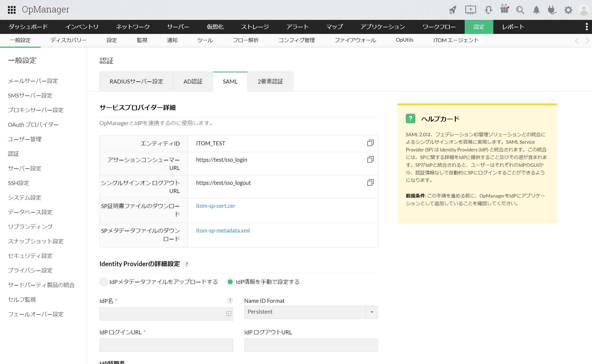Open the Name ID Format dropdown
The width and height of the screenshot is (592, 364).
pos(311,312)
